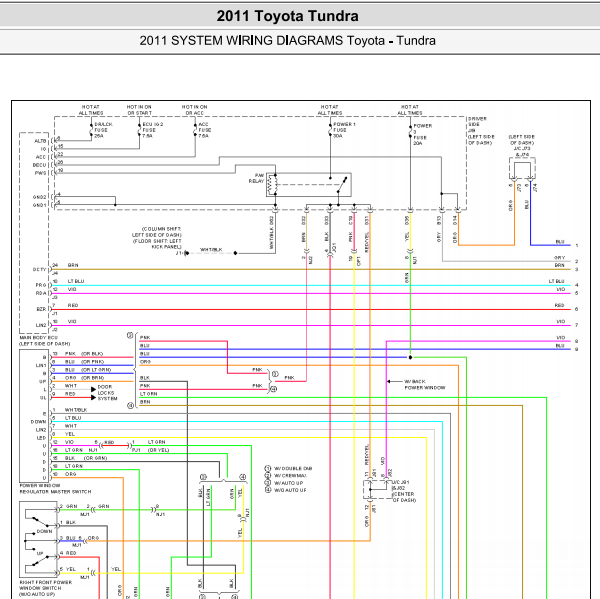Click the POWER 1 FUSE 30A label
600x599 pixels.
coord(344,130)
